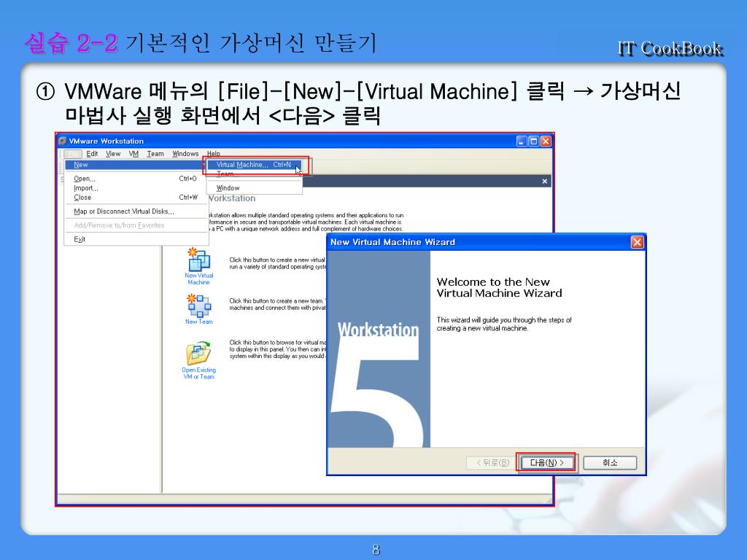Close the VMware Workstation window

[x=546, y=141]
